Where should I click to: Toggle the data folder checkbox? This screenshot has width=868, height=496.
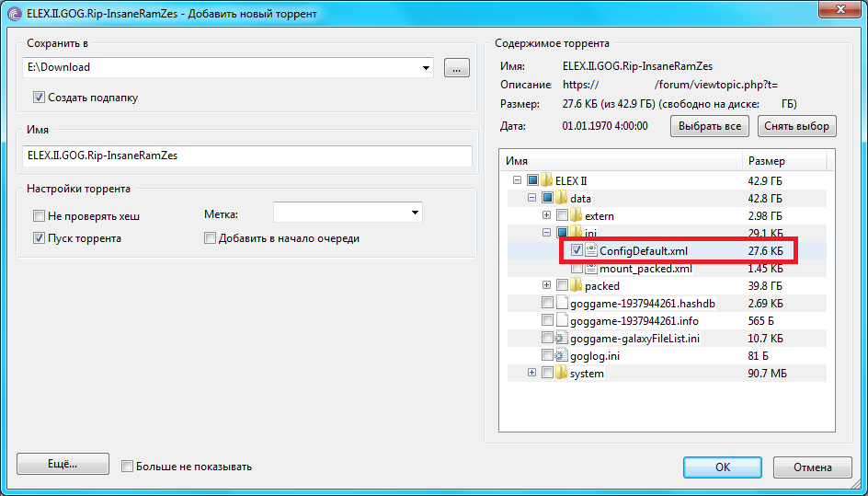547,198
